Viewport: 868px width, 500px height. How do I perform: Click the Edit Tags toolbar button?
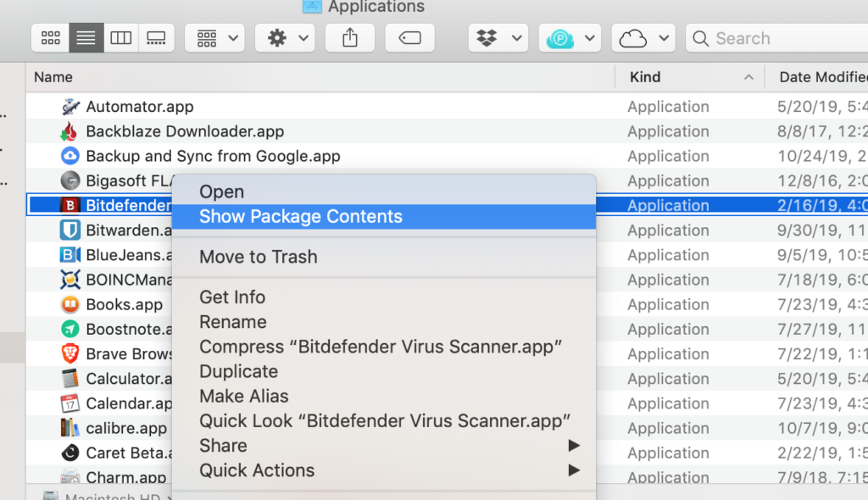(409, 38)
